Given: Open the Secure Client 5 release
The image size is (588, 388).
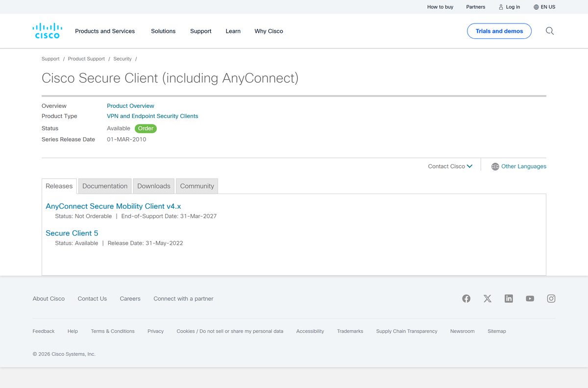Looking at the screenshot, I should click(72, 233).
